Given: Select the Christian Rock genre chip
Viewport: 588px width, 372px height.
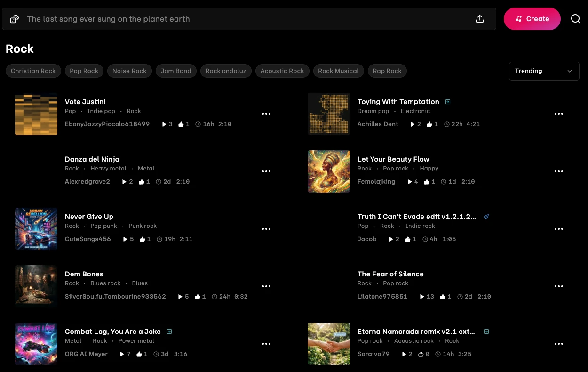Looking at the screenshot, I should (x=33, y=71).
